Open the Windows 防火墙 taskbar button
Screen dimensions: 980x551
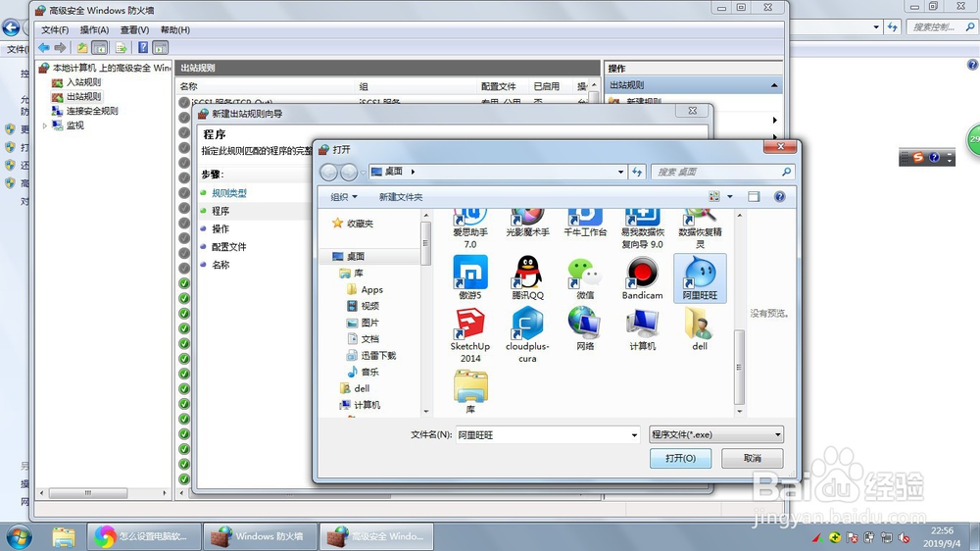click(261, 536)
